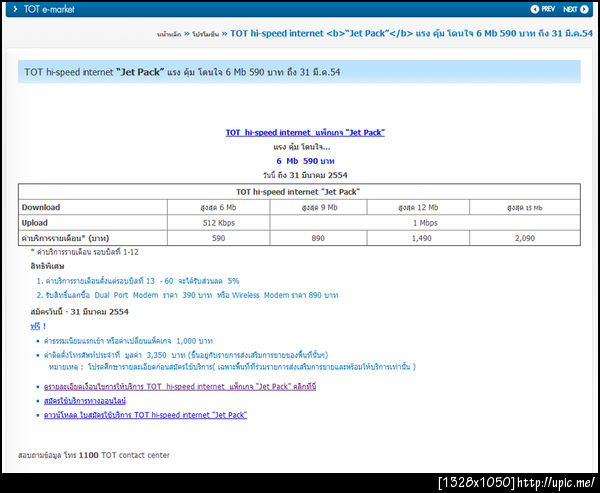
Task: Click the Download row label
Action: click(41, 207)
